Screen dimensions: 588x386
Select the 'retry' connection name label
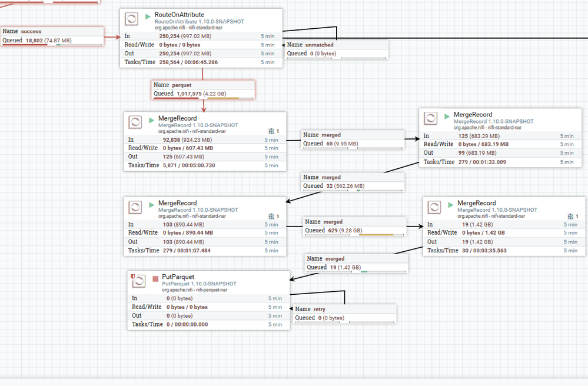point(319,310)
